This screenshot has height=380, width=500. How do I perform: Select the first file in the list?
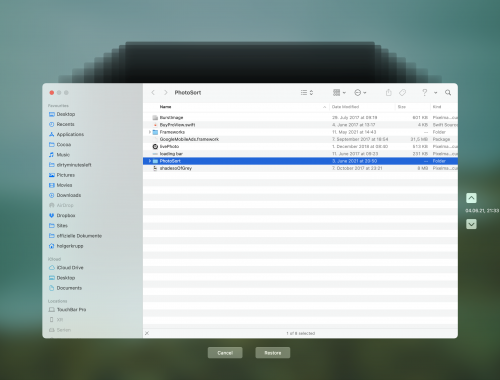pos(300,118)
